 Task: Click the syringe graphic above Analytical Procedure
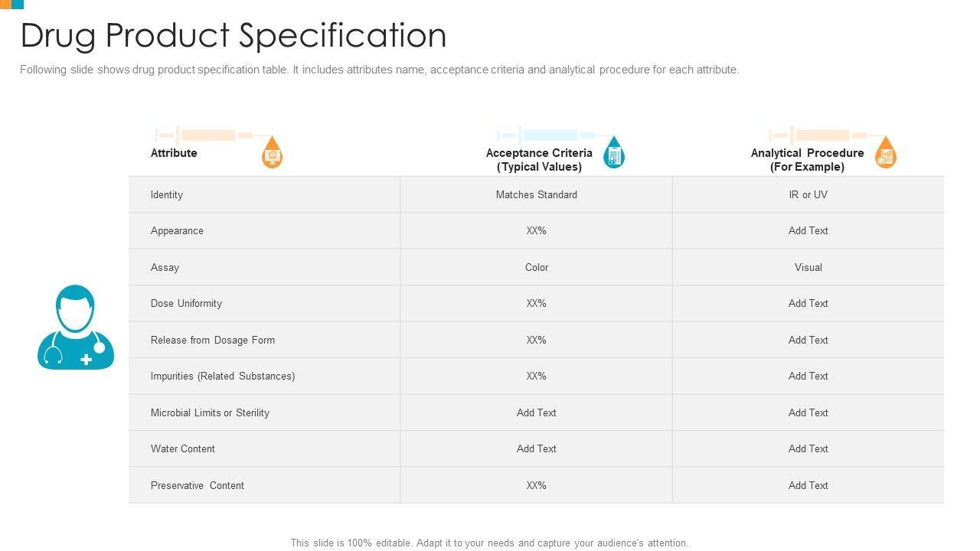[x=819, y=135]
